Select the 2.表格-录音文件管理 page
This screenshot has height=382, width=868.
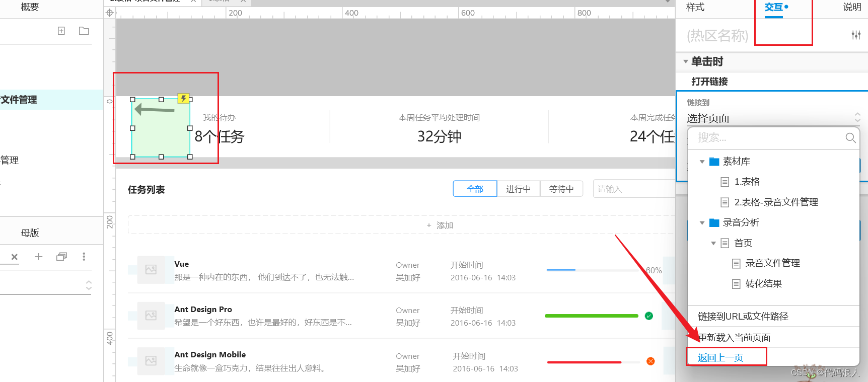pyautogui.click(x=776, y=202)
